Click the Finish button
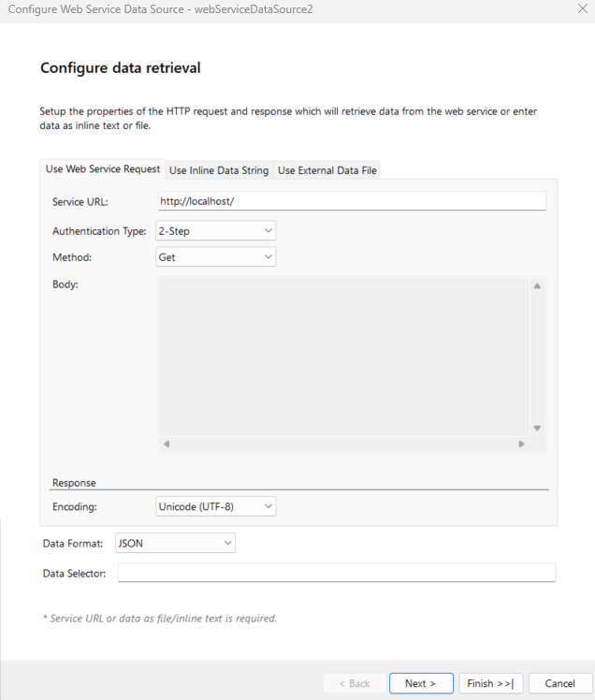 pos(491,683)
